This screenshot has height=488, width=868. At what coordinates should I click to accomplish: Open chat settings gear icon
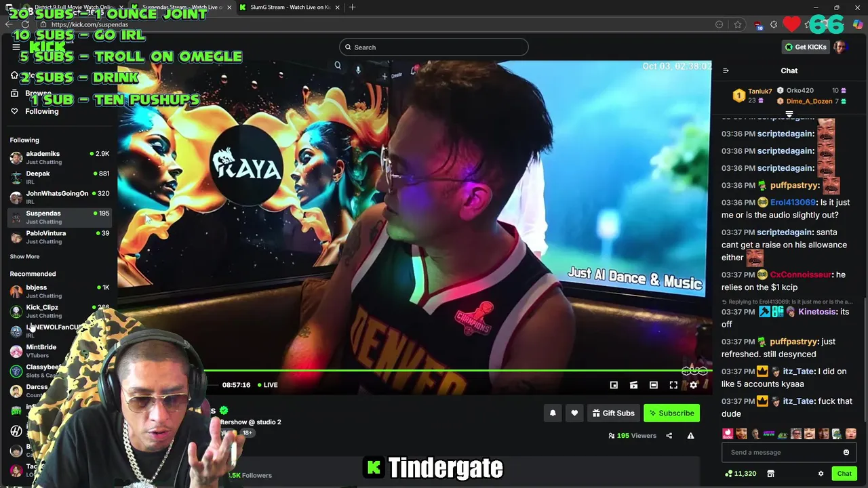(x=821, y=474)
